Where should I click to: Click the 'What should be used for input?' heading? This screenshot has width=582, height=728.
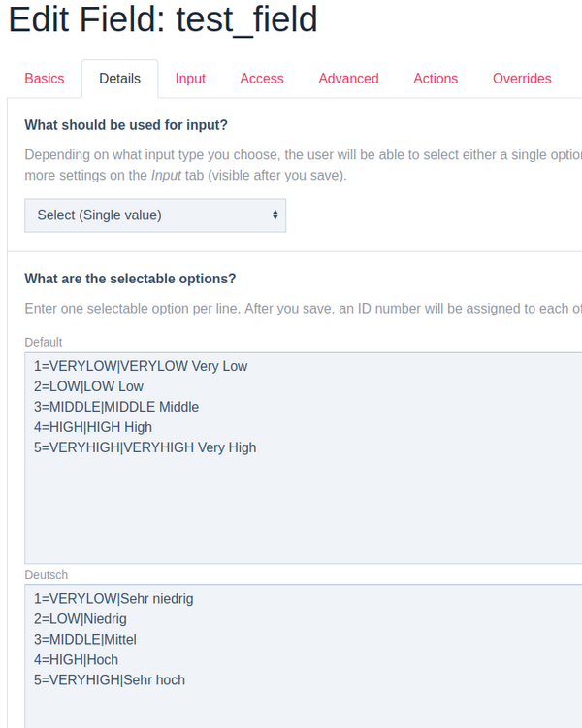pos(126,125)
